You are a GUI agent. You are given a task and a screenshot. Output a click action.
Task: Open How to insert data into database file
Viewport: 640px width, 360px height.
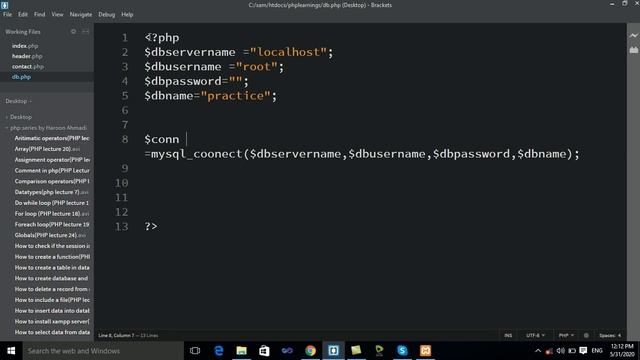pyautogui.click(x=52, y=311)
